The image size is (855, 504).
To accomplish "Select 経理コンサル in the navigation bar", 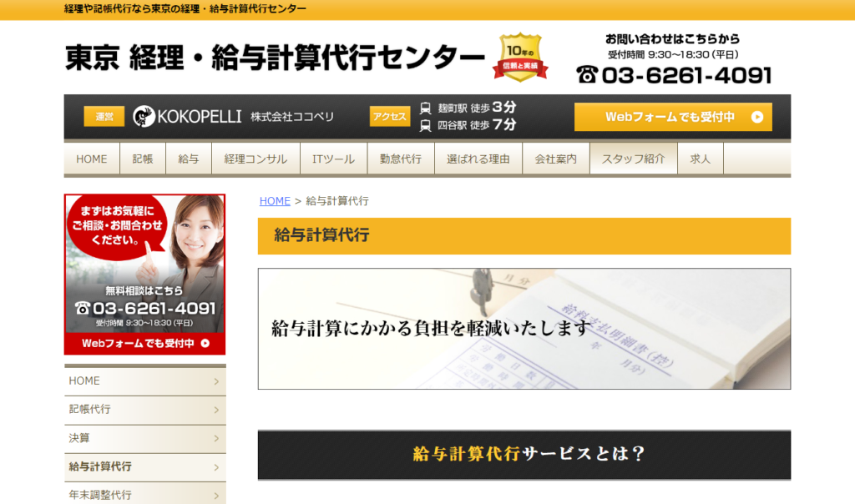I will [255, 159].
